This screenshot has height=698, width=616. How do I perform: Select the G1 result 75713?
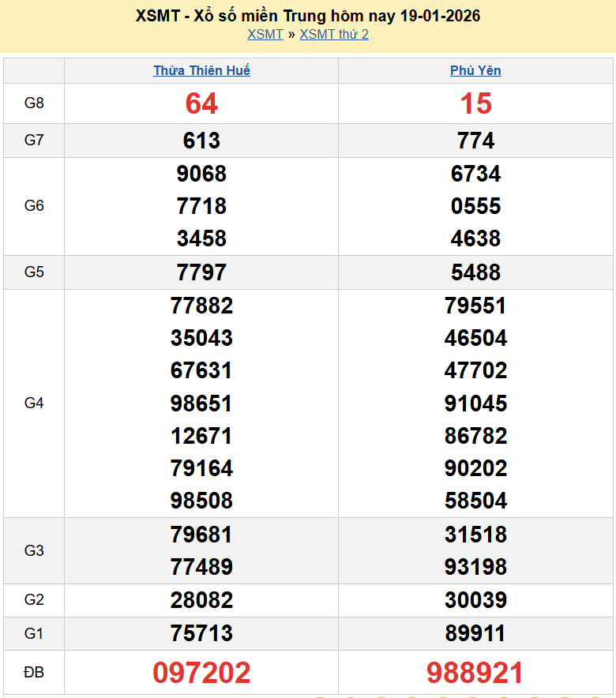coord(201,633)
